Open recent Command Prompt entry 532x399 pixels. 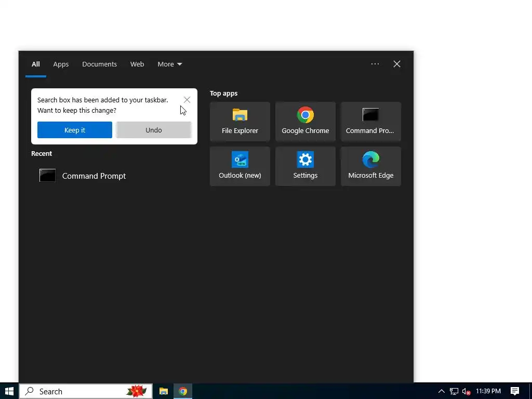point(114,176)
